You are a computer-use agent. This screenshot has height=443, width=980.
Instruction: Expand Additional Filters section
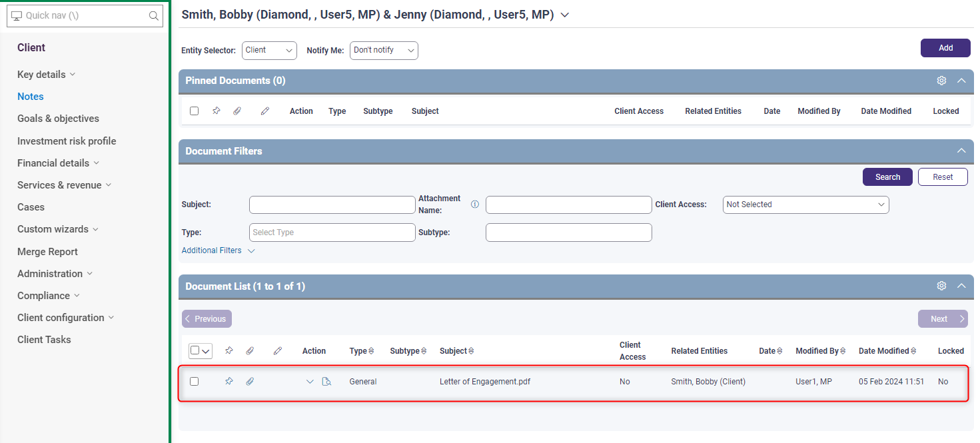[x=218, y=250]
